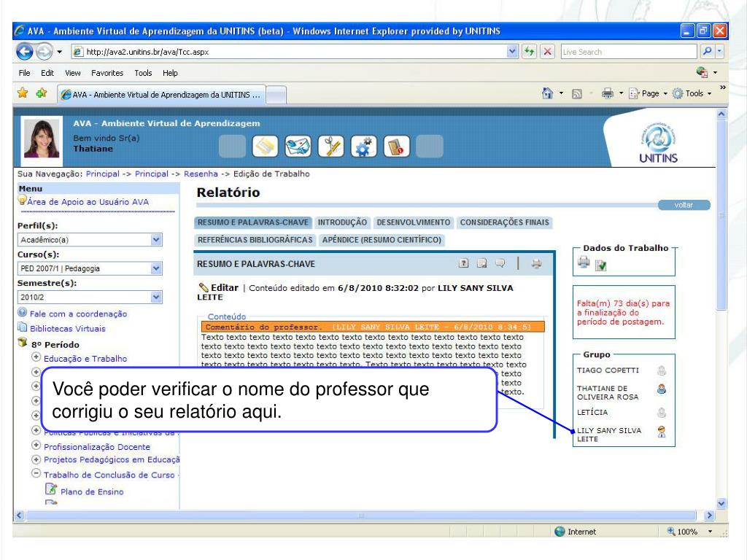Click the scissors and pencil tools icon
The height and width of the screenshot is (560, 747).
pyautogui.click(x=330, y=146)
